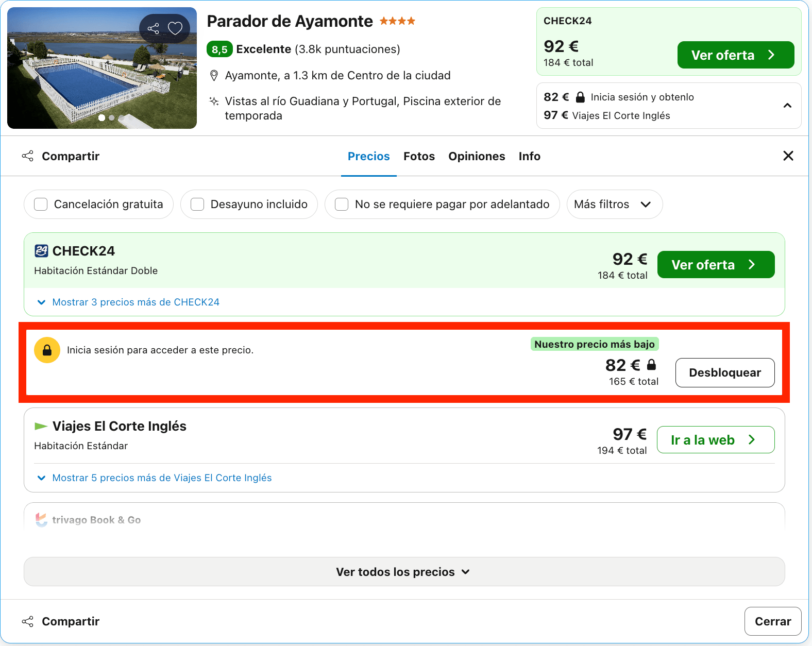
Task: Click Compartir link in footer
Action: point(71,621)
